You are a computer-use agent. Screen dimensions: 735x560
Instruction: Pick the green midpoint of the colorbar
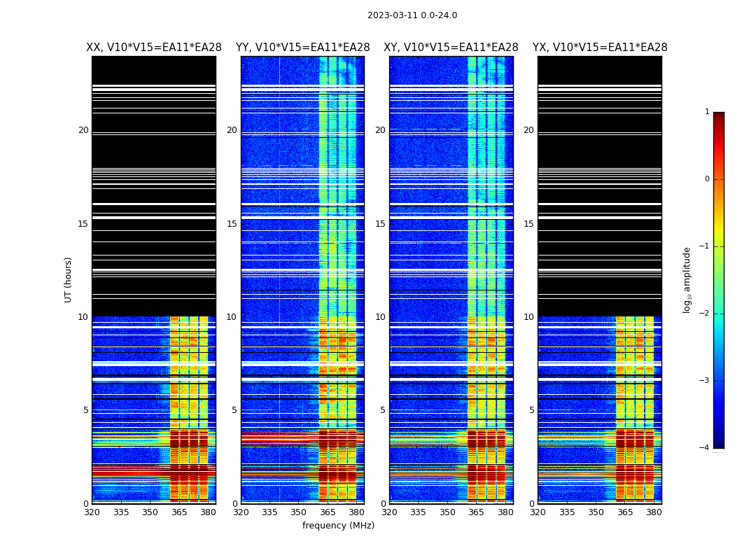[719, 280]
